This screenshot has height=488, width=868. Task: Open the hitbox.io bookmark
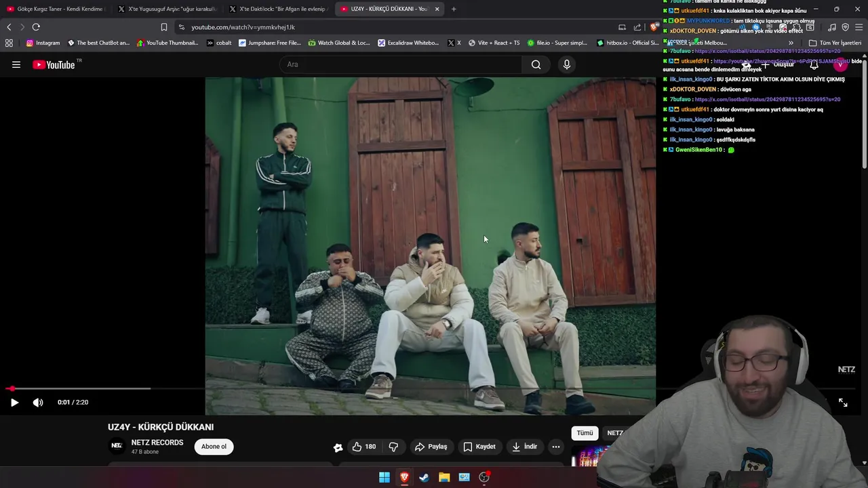[x=627, y=43]
